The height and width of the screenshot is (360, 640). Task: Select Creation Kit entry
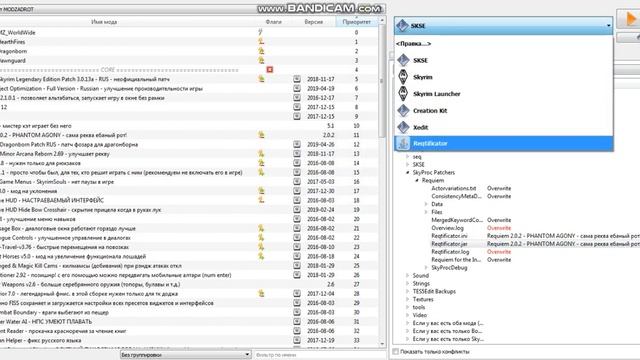point(504,111)
